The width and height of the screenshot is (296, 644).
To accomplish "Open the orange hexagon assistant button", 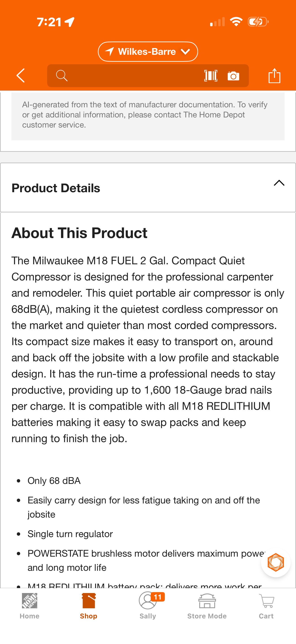I will pyautogui.click(x=276, y=563).
